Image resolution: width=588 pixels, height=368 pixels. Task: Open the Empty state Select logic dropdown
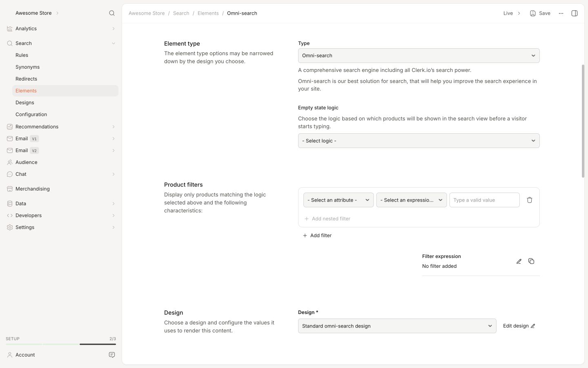419,141
